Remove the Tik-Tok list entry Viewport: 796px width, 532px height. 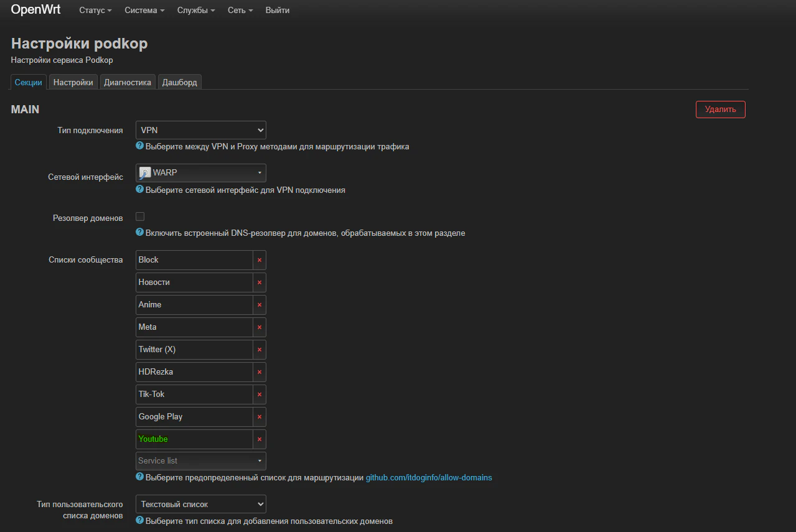pyautogui.click(x=260, y=394)
